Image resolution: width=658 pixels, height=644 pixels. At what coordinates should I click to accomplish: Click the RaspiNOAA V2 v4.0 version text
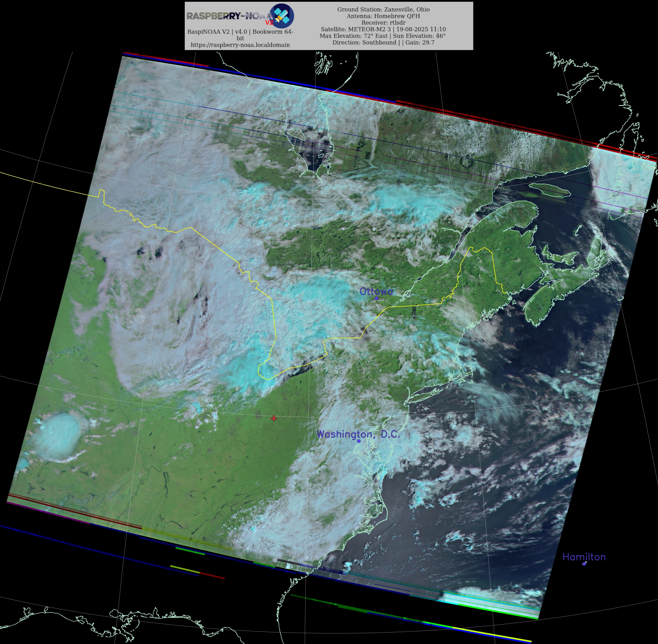tap(240, 32)
